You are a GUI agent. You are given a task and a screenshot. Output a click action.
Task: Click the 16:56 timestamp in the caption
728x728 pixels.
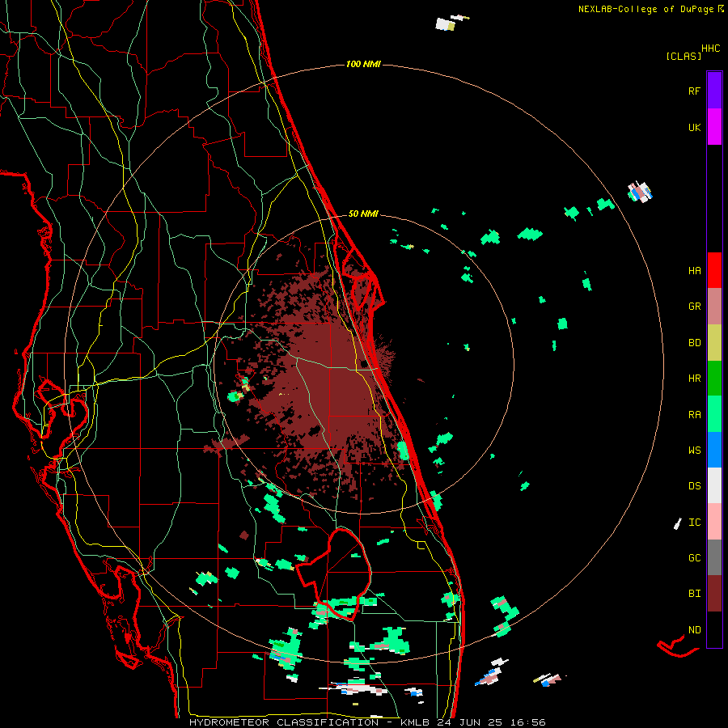tap(527, 722)
